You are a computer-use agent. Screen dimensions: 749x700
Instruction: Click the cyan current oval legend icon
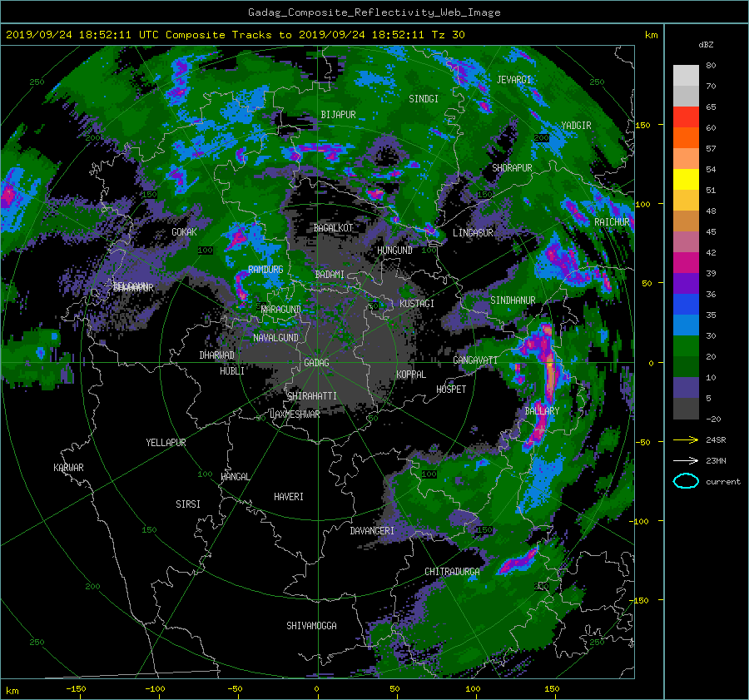pyautogui.click(x=686, y=481)
